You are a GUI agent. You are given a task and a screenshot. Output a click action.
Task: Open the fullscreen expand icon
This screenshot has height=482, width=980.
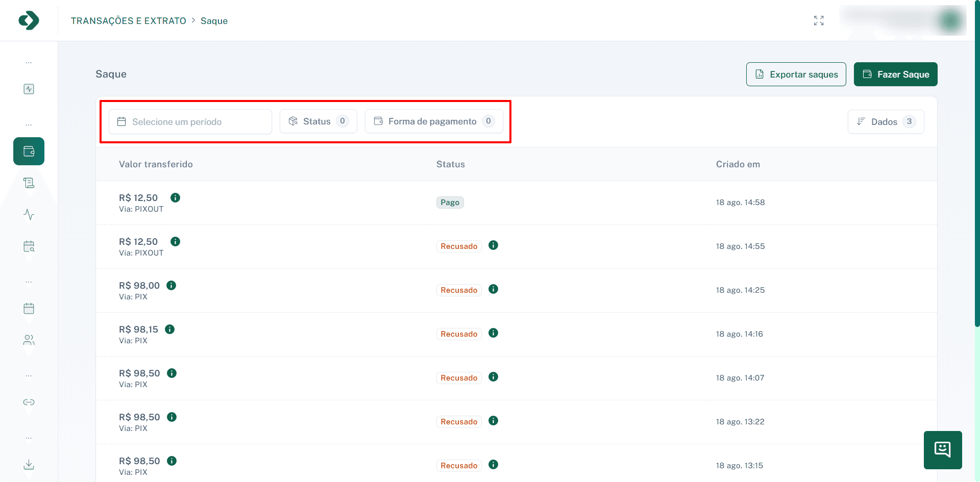point(819,20)
